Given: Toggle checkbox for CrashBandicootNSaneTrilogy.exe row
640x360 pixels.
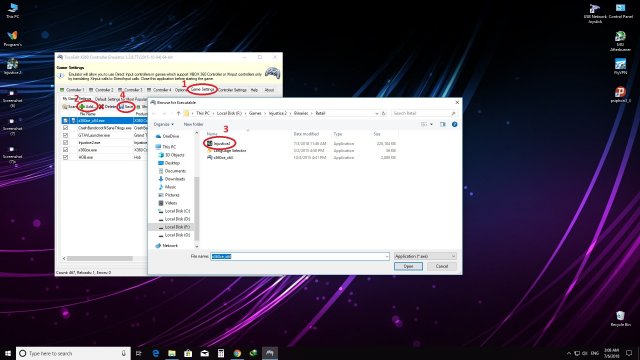Looking at the screenshot, I should pyautogui.click(x=65, y=128).
